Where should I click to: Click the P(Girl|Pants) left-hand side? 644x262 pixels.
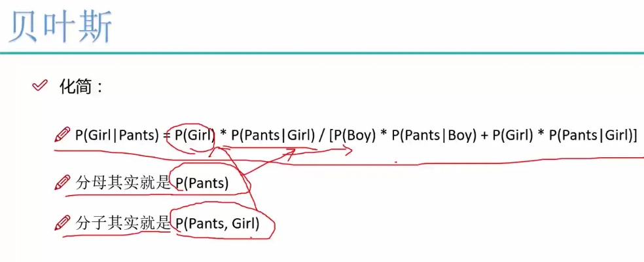pos(117,136)
